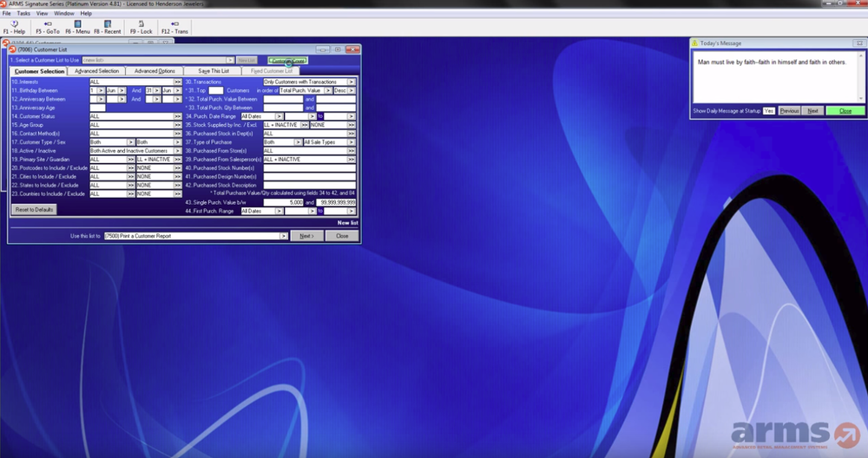Toggle Show Daily Message at Startup Yes field
Viewport: 868px width, 458px height.
769,111
